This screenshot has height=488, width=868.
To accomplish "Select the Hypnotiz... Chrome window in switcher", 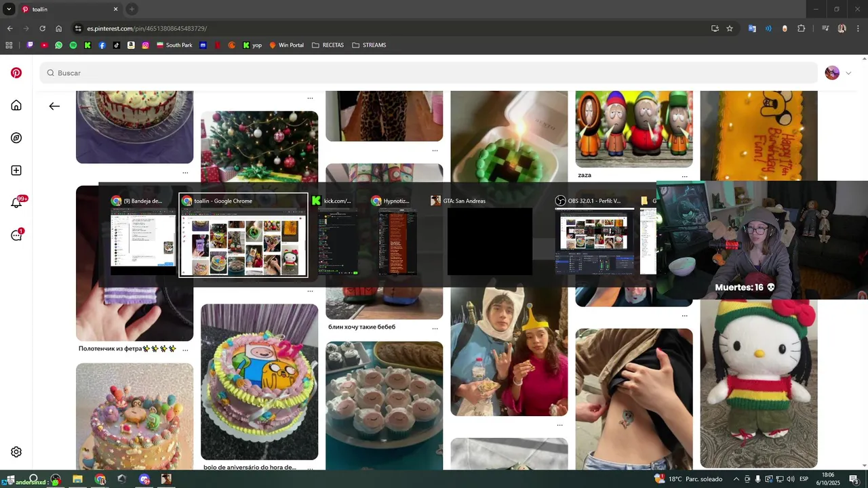I will click(x=397, y=235).
